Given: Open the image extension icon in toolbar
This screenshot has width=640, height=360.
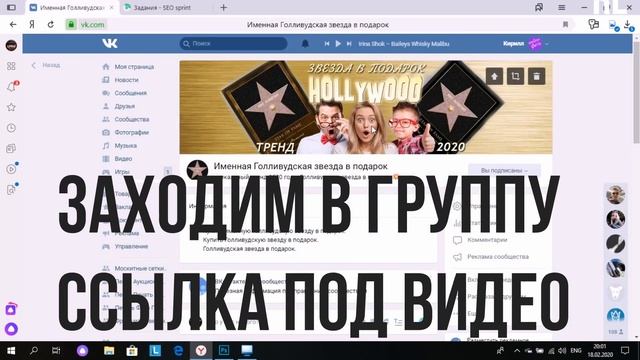Looking at the screenshot, I should (613, 25).
